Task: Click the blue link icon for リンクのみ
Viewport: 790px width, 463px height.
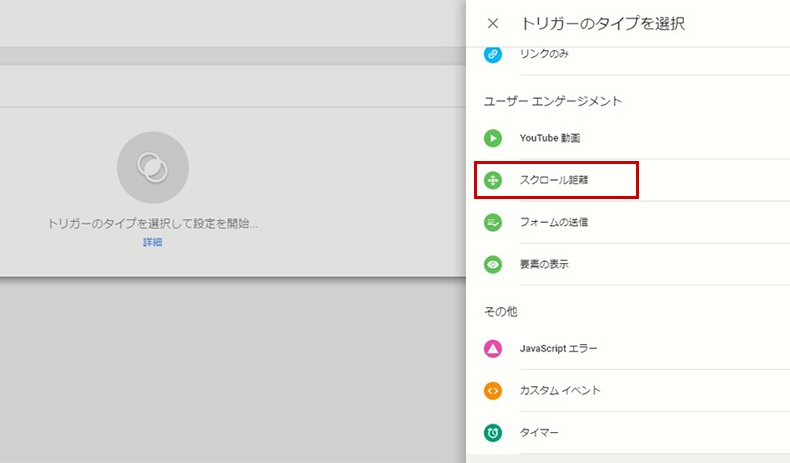Action: coord(493,54)
